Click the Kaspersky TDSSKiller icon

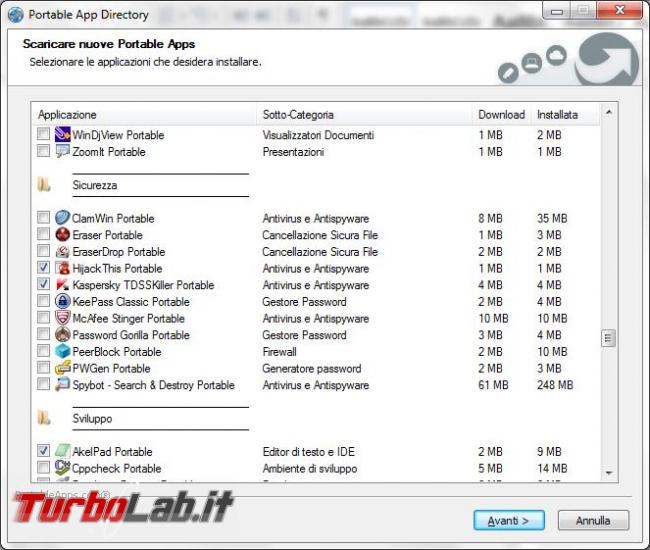pos(63,285)
